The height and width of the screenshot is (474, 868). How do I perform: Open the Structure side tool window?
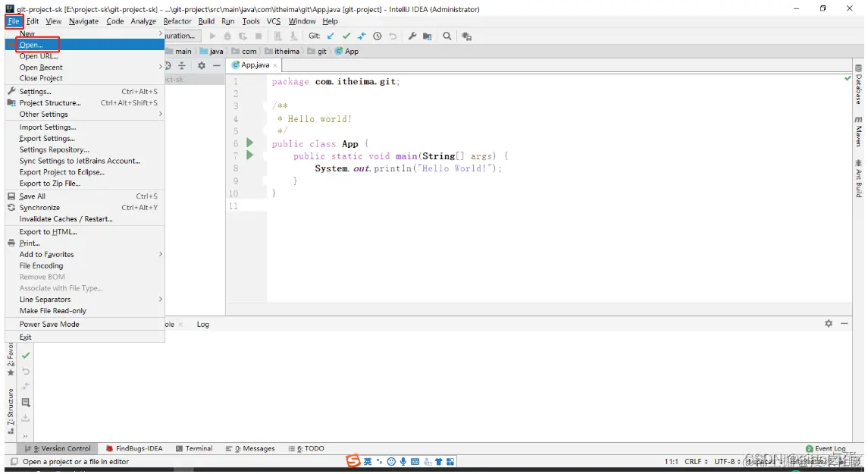click(11, 411)
